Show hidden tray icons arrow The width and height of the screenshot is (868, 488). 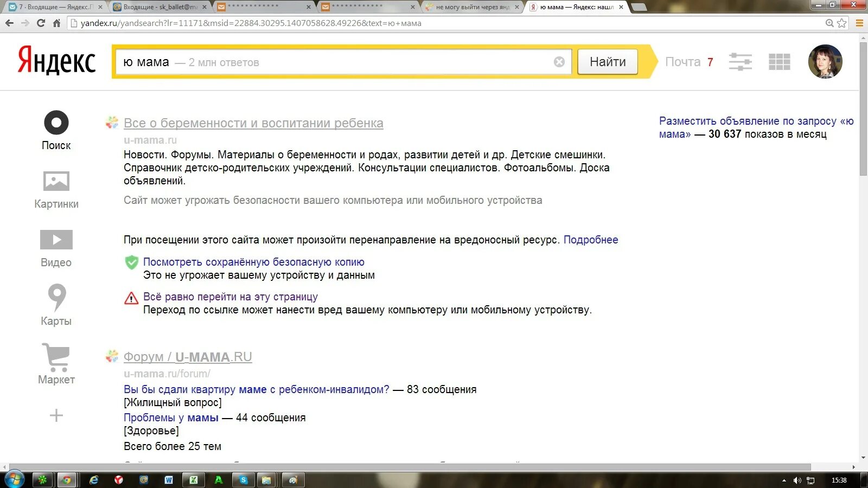click(x=784, y=480)
